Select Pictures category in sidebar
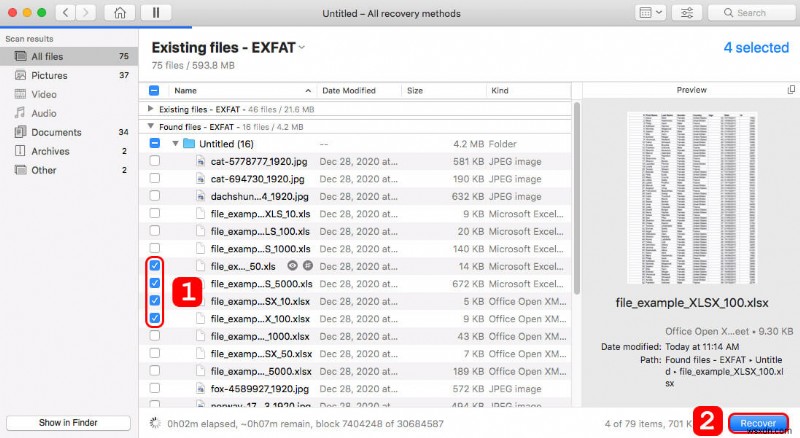Image resolution: width=800 pixels, height=438 pixels. [69, 75]
